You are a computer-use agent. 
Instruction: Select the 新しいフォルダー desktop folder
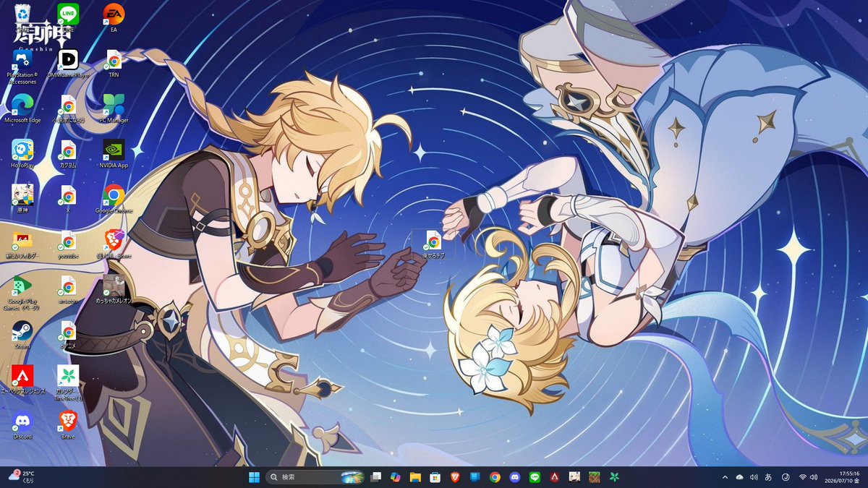tap(22, 244)
